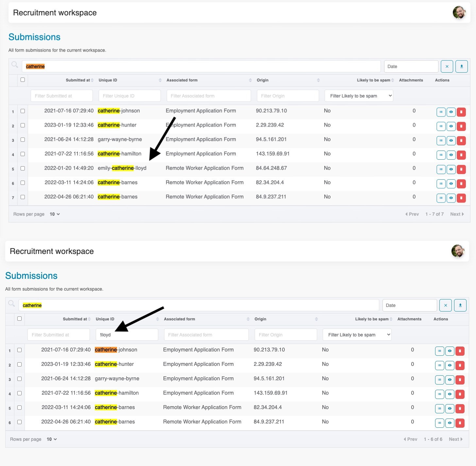The image size is (476, 466).
Task: Sort by Origin in the !lloyd-filtered table
Action: coord(286,319)
